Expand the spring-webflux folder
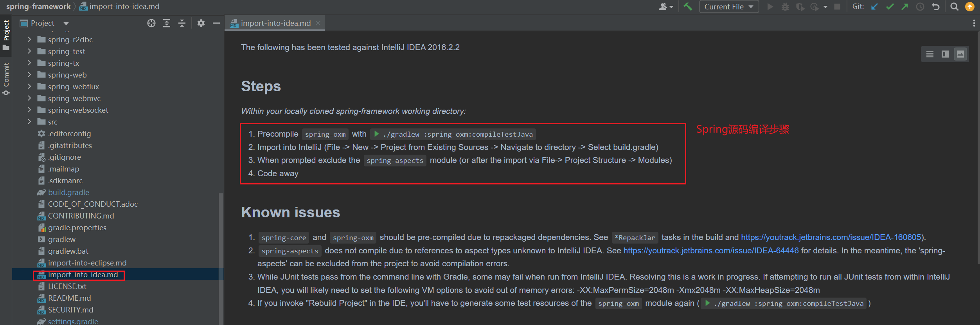 click(29, 86)
